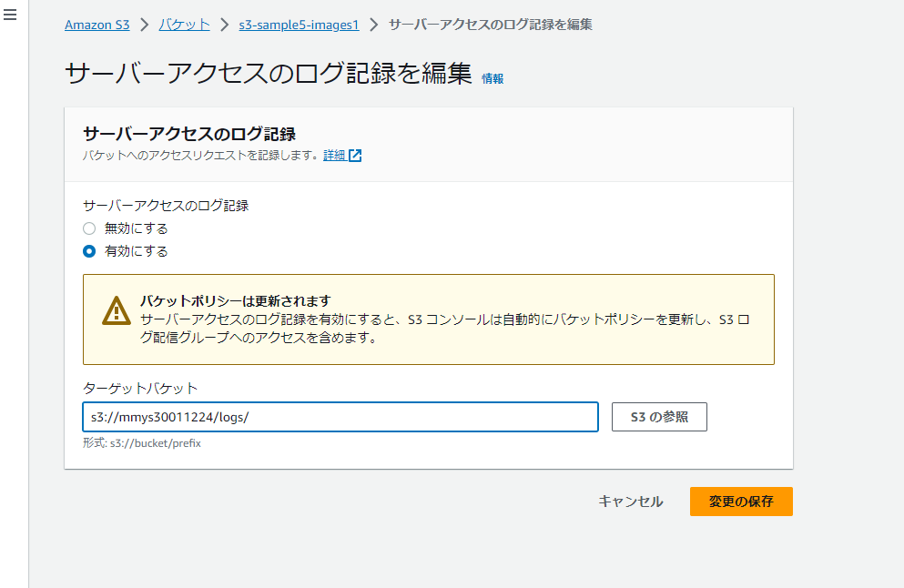Click the ターゲットバケット input field

pos(340,417)
